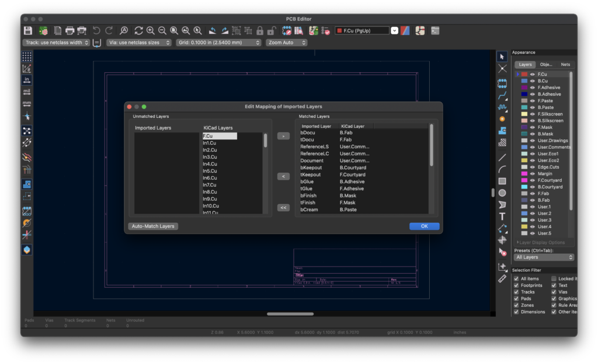Select the Add via tool
Viewport: 598px width, 364px height.
502,119
